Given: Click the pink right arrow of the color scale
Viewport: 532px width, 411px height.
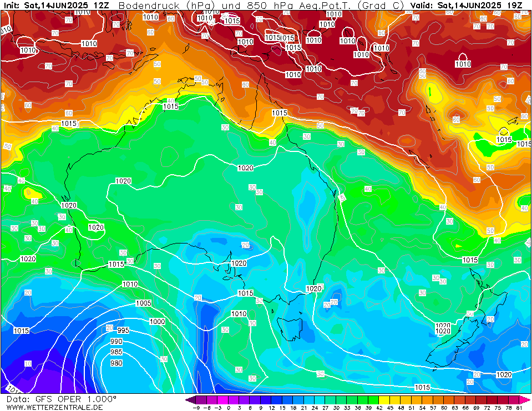Looking at the screenshot, I should pos(524,399).
